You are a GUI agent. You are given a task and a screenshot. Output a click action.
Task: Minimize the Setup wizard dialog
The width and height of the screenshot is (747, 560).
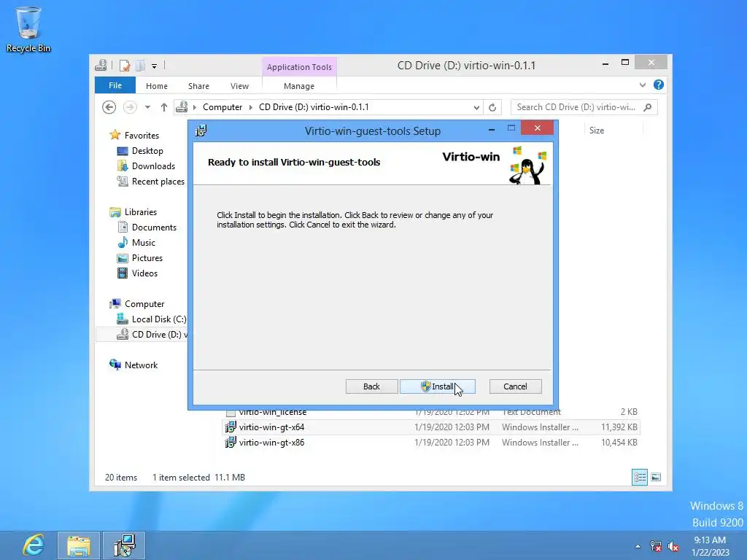coord(492,129)
